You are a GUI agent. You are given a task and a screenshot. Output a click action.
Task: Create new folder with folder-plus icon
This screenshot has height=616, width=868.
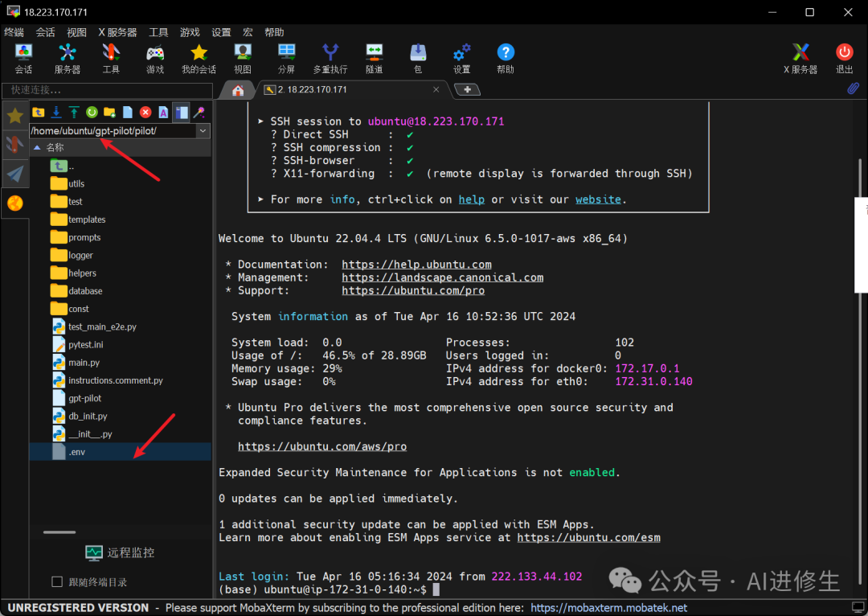[109, 113]
